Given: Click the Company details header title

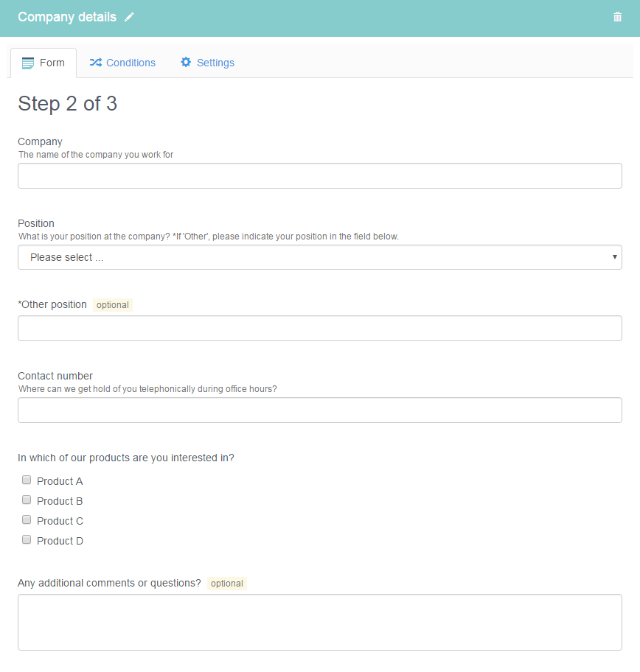Looking at the screenshot, I should pyautogui.click(x=67, y=17).
